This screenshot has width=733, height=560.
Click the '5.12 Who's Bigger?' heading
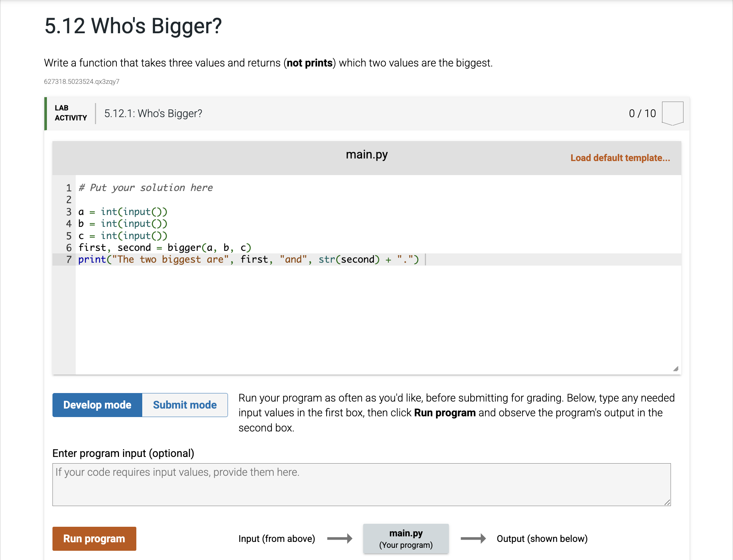click(x=133, y=26)
